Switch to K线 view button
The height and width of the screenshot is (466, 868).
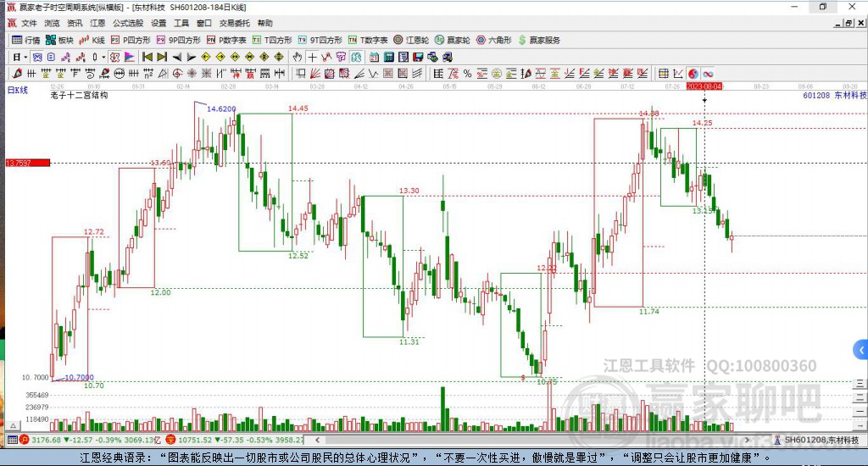tap(92, 40)
